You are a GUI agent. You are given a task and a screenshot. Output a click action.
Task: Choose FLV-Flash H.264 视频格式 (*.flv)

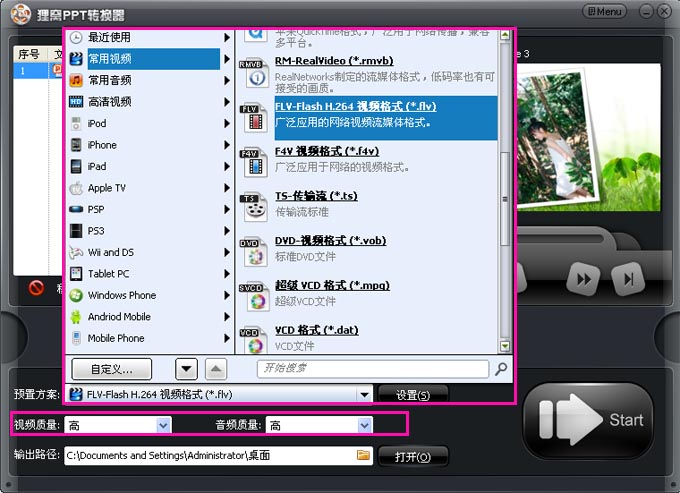coord(356,106)
